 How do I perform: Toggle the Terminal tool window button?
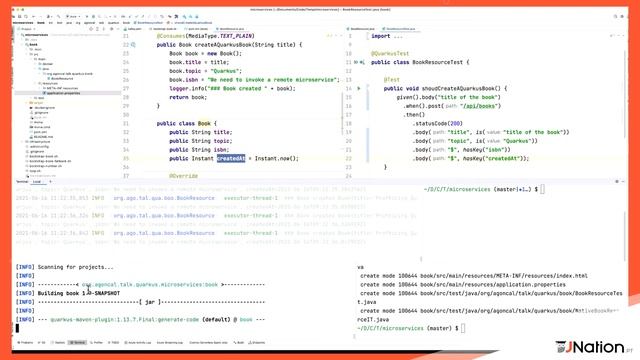pyautogui.click(x=77, y=342)
